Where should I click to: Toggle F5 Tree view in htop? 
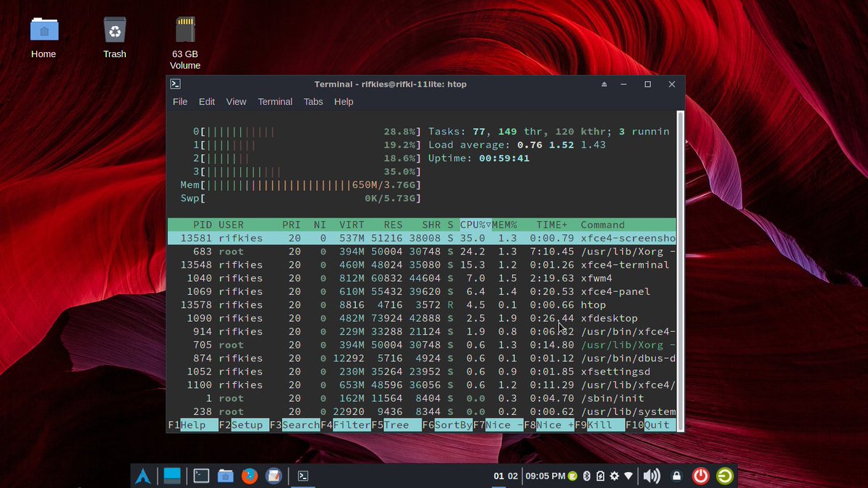[396, 425]
